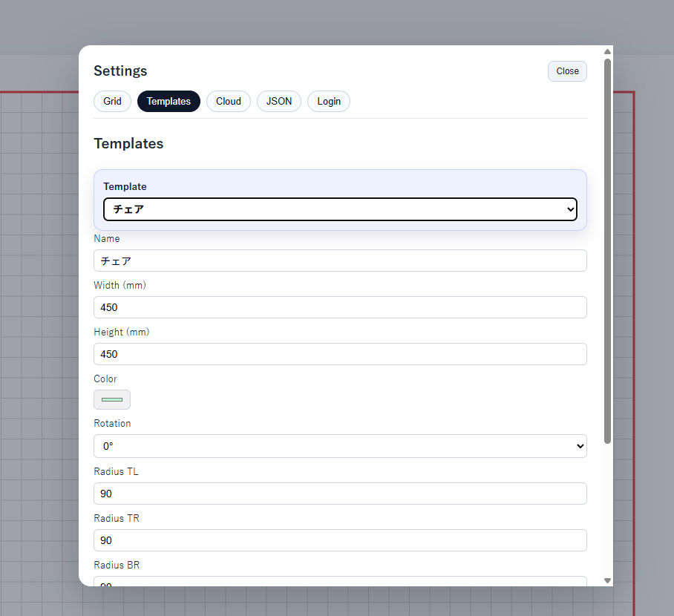This screenshot has height=616, width=674.
Task: Click the Templates section heading
Action: (128, 143)
